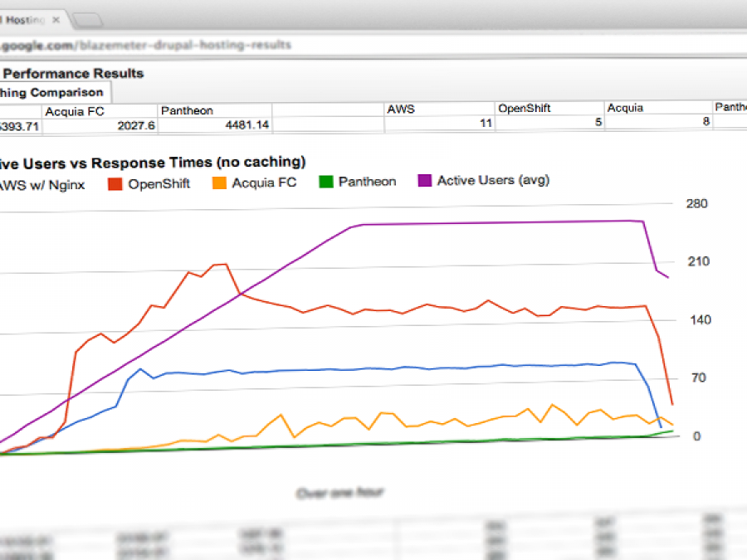Close the Hosting browser tab
Viewport: 747px width, 560px height.
pos(56,20)
